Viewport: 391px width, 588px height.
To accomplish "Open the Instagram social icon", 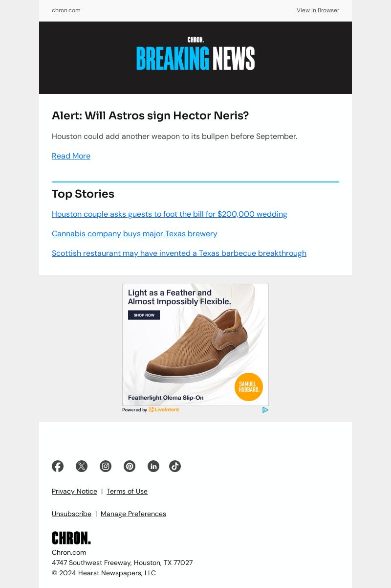I will tap(106, 466).
